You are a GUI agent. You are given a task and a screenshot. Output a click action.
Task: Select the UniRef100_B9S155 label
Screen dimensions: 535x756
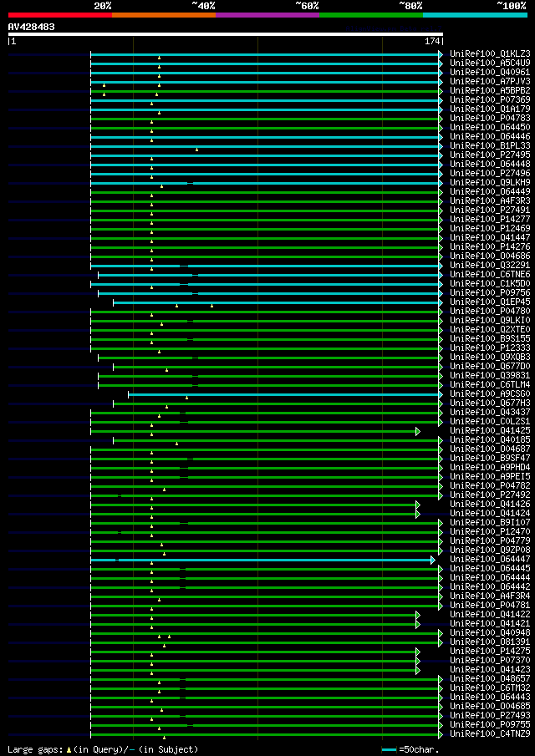(490, 338)
